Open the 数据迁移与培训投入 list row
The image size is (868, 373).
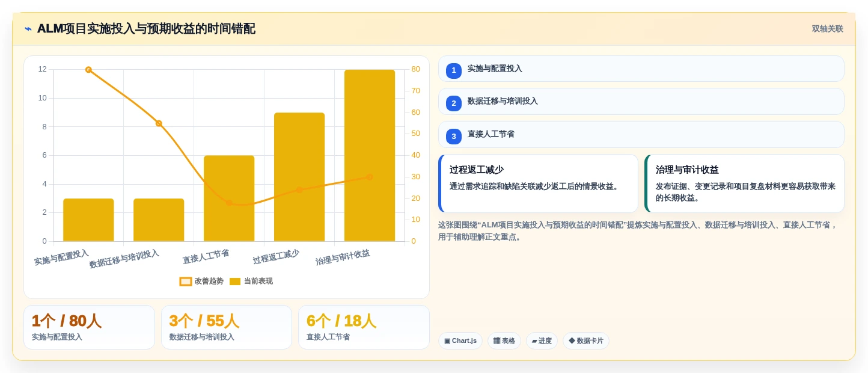641,101
